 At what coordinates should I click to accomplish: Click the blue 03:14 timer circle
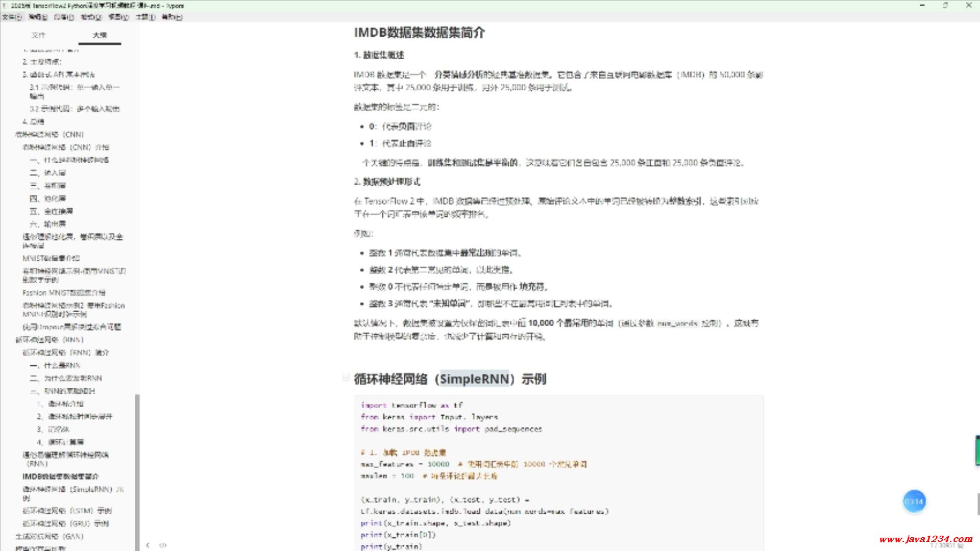point(914,502)
